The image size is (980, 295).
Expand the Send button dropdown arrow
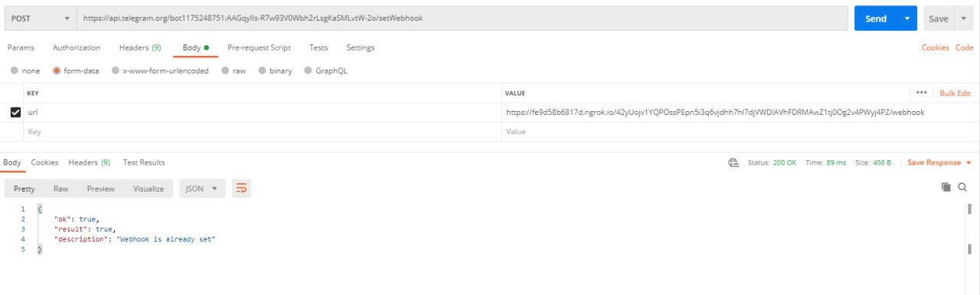pos(907,18)
